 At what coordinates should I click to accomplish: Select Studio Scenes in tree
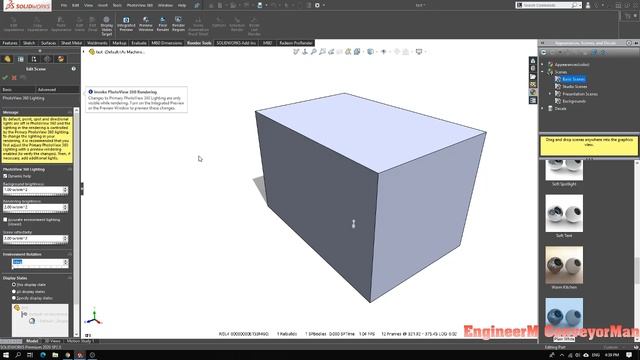point(575,87)
